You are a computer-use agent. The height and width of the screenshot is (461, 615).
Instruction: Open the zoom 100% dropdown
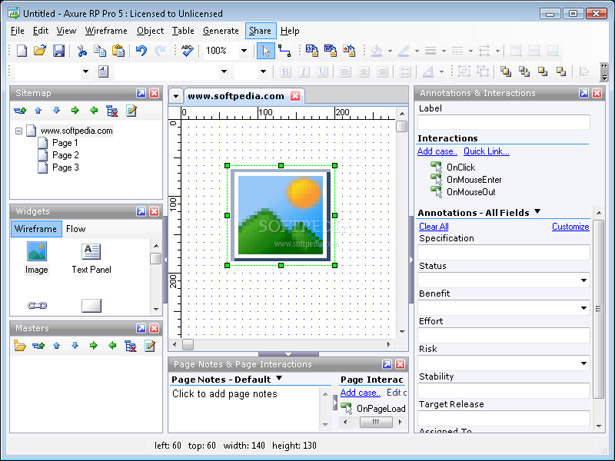pos(244,51)
